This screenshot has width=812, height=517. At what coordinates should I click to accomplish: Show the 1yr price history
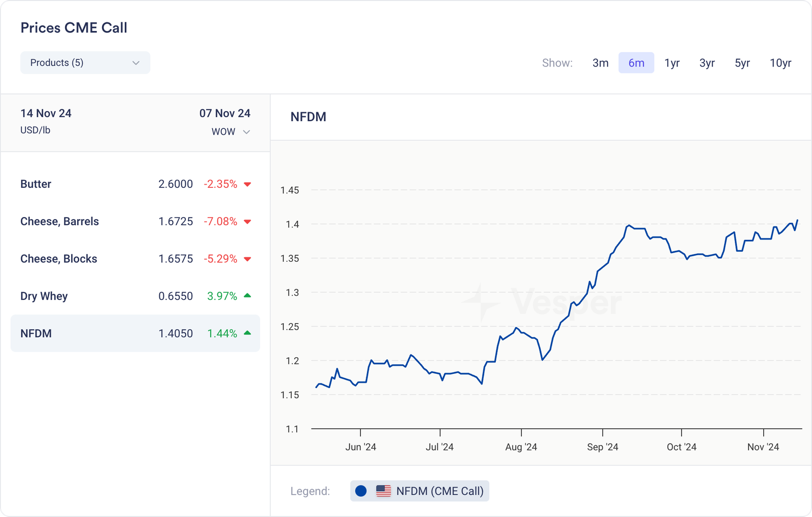pyautogui.click(x=672, y=63)
